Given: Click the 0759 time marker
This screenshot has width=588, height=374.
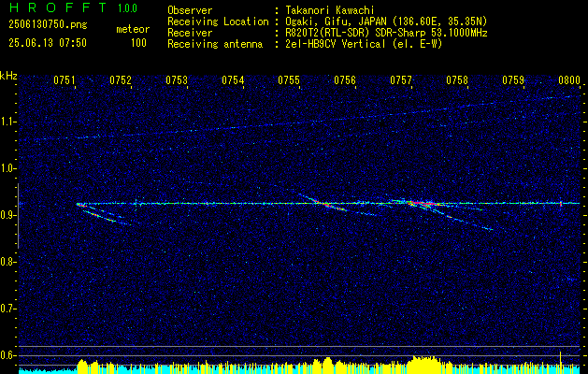Looking at the screenshot, I should coord(513,80).
